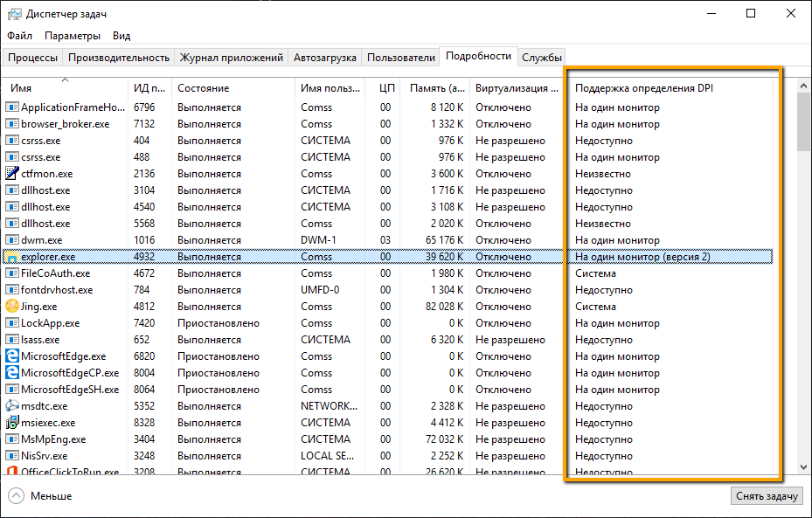Image resolution: width=812 pixels, height=518 pixels.
Task: Click the msiexec.exe installer icon
Action: (x=12, y=422)
